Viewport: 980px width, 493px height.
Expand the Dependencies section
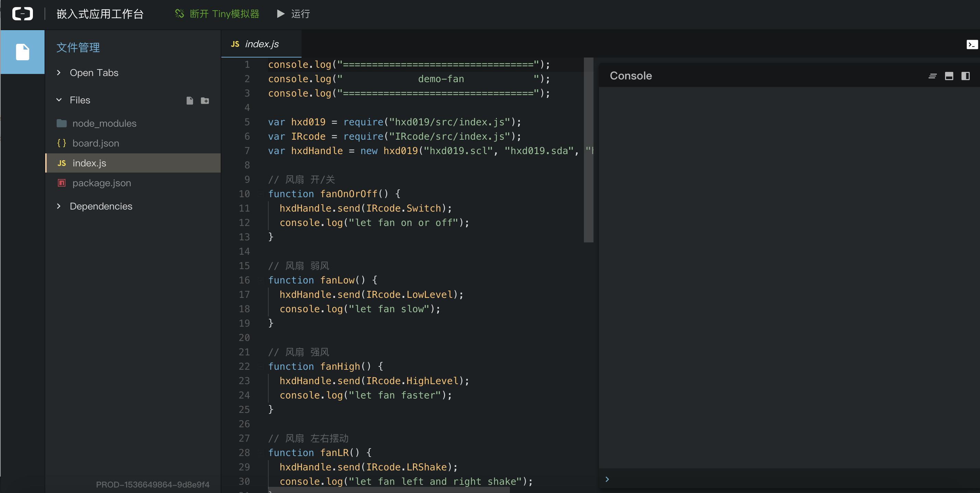coord(59,206)
